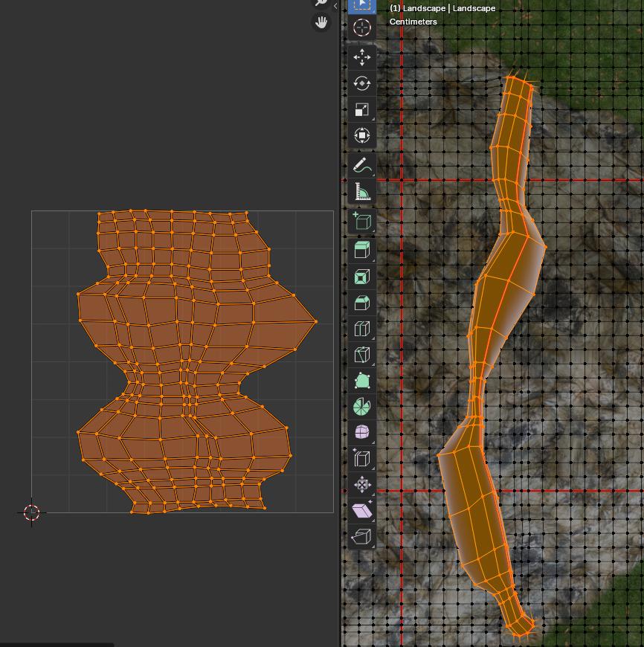
Task: Select the Edge Slide tool
Action: [x=362, y=459]
